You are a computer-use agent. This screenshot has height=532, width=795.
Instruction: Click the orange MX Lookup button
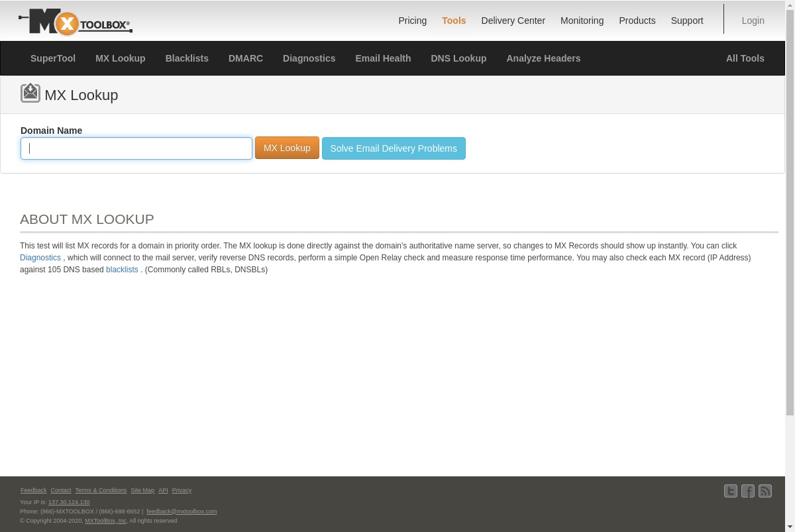(287, 148)
